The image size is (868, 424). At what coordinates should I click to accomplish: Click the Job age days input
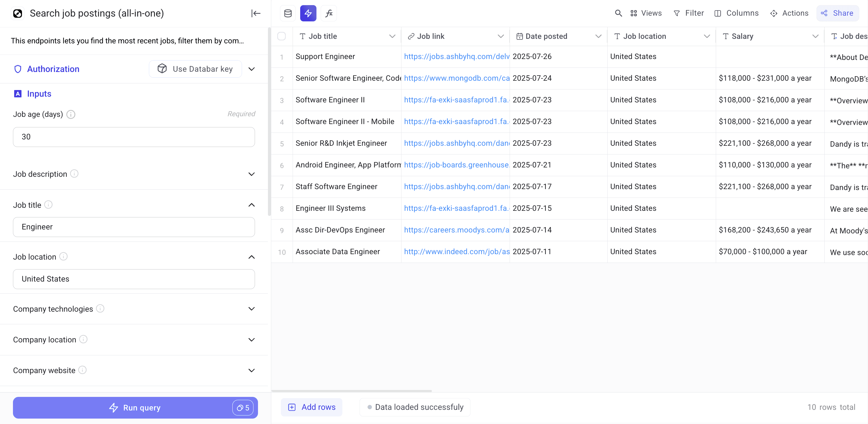pyautogui.click(x=134, y=137)
